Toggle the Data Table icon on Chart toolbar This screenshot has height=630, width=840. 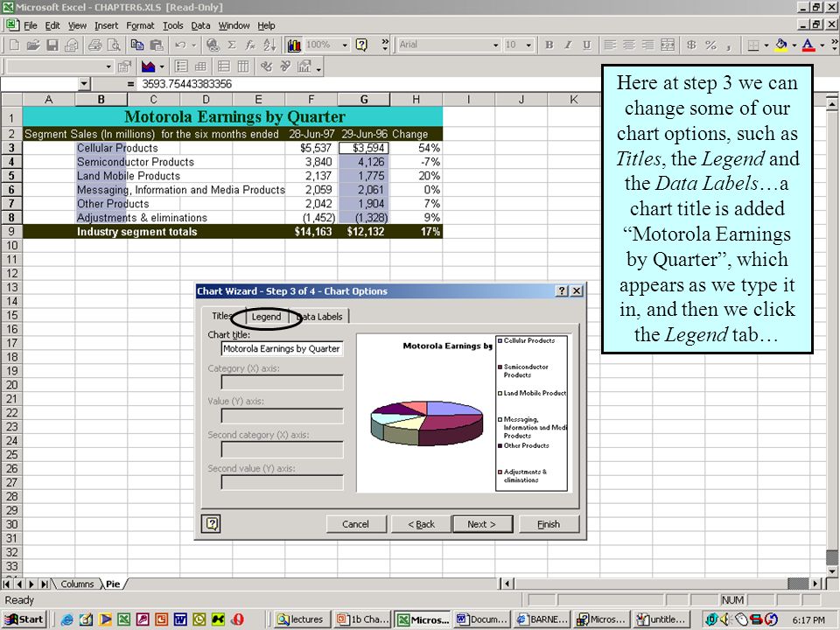click(200, 66)
